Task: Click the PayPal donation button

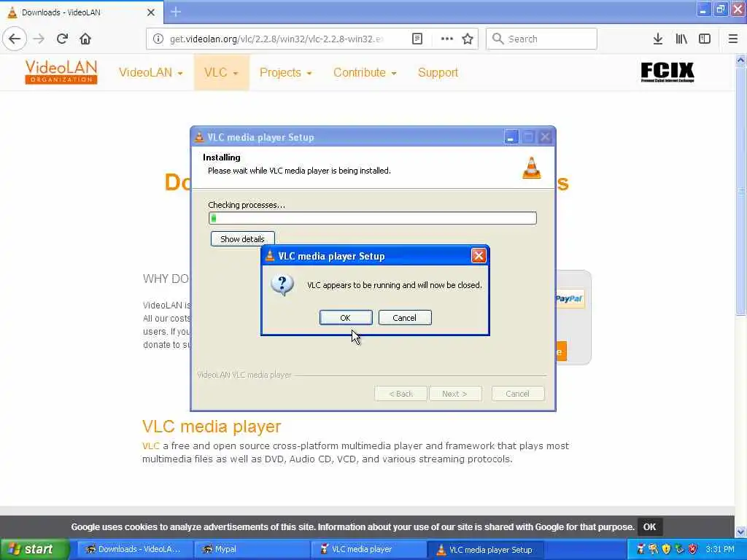Action: (x=570, y=299)
